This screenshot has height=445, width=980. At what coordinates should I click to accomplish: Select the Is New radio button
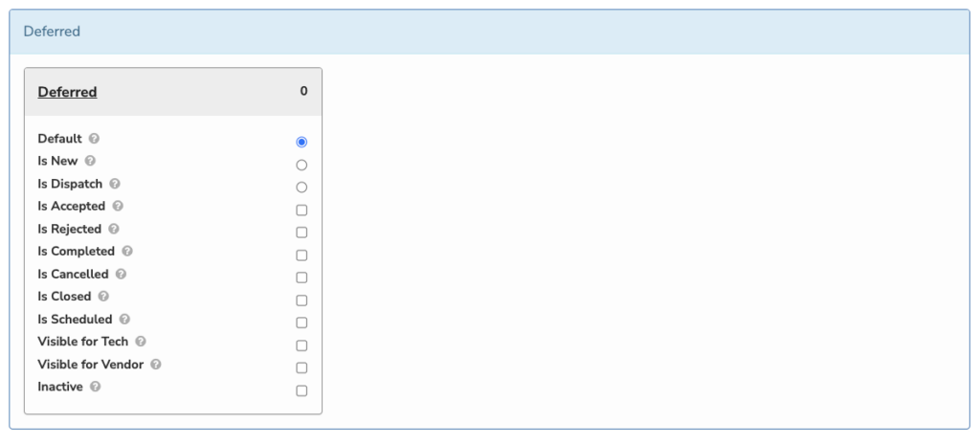coord(301,165)
